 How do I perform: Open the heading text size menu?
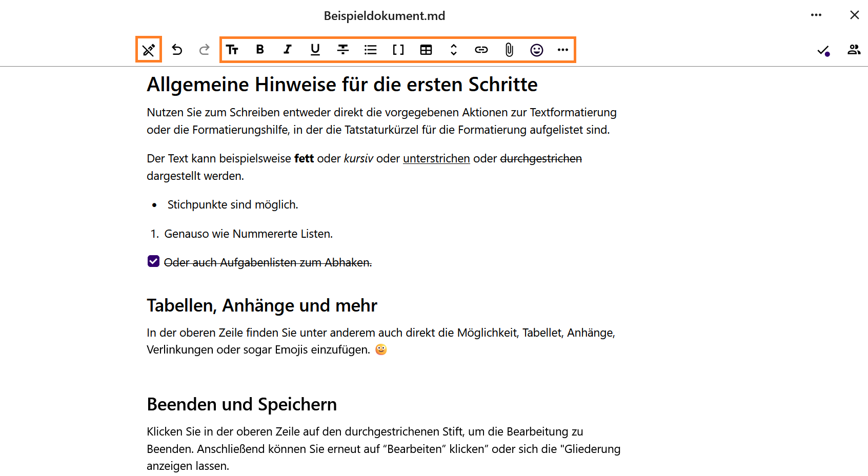pyautogui.click(x=232, y=50)
